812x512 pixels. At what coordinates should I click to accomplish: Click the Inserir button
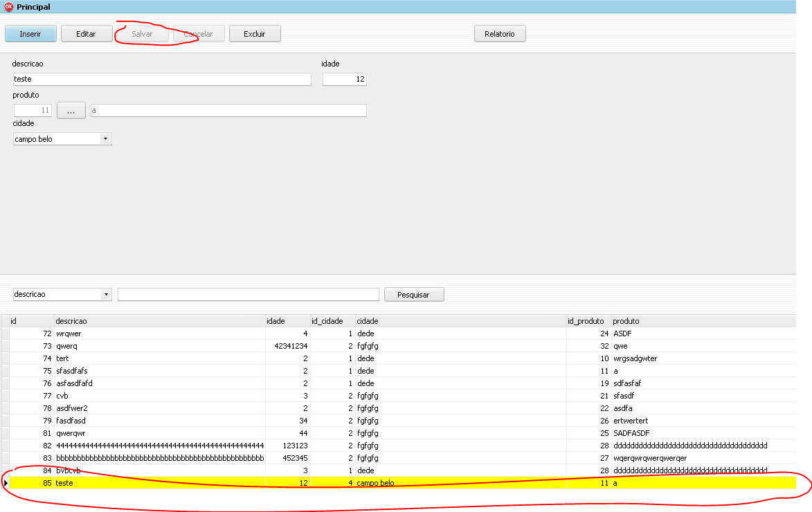click(x=30, y=33)
